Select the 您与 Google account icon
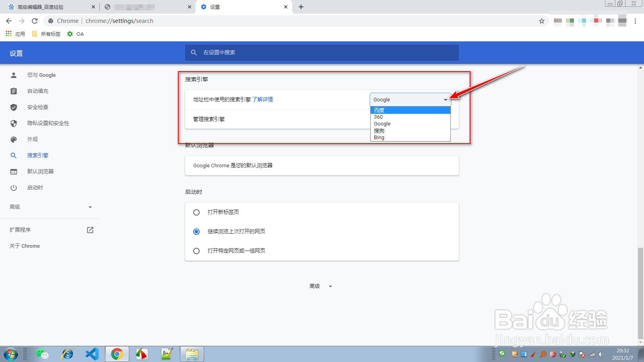644x362 pixels. pos(14,75)
